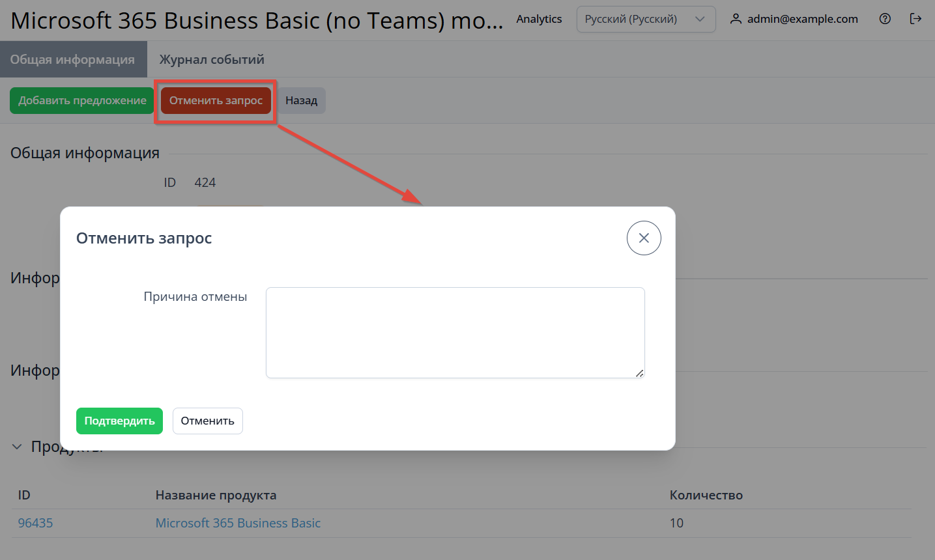Image resolution: width=935 pixels, height=560 pixels.
Task: Click the Общая информация section heading
Action: pos(85,153)
